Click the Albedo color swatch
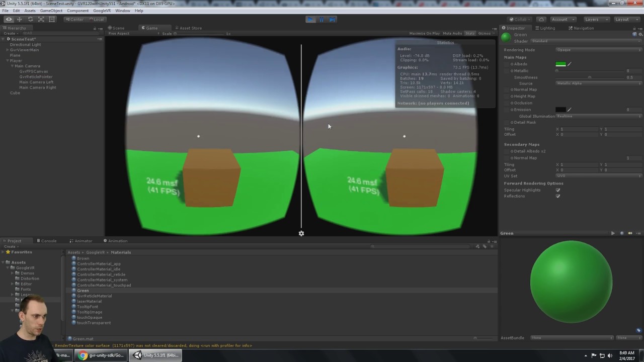This screenshot has height=362, width=644. click(x=560, y=64)
